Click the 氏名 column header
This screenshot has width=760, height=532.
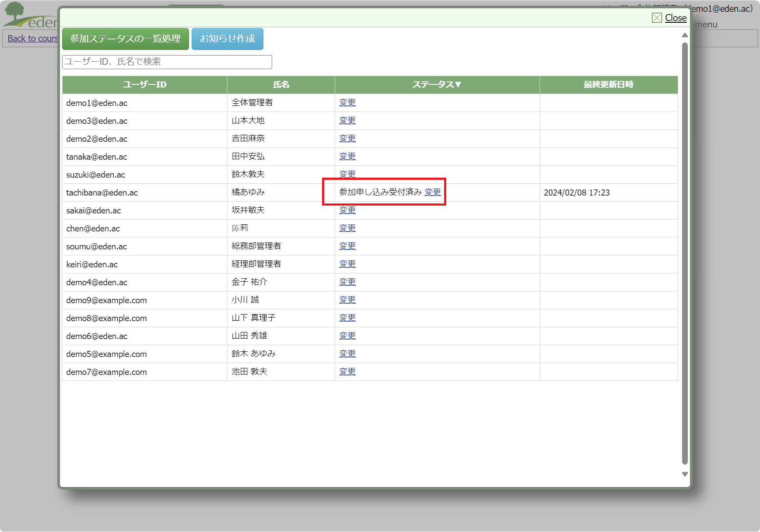pos(281,85)
